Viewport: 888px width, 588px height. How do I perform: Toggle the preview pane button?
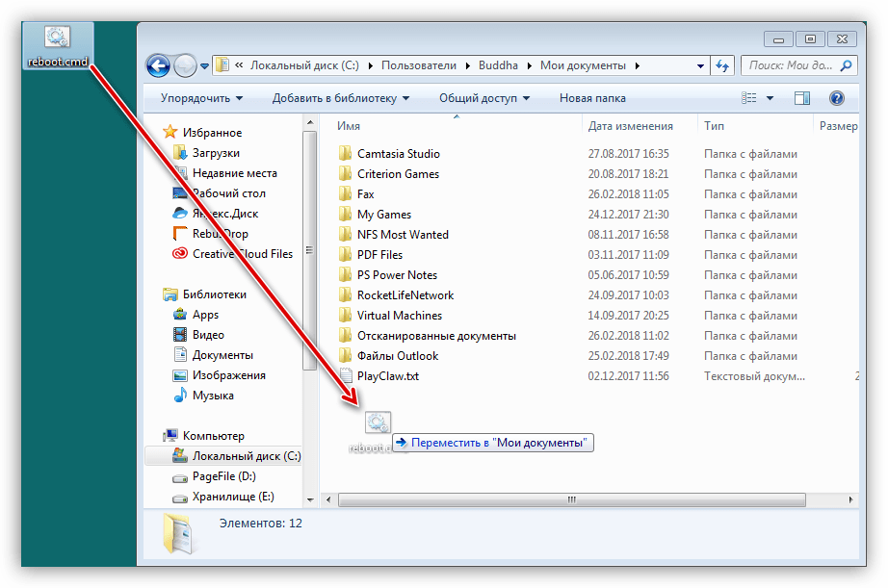coord(801,98)
